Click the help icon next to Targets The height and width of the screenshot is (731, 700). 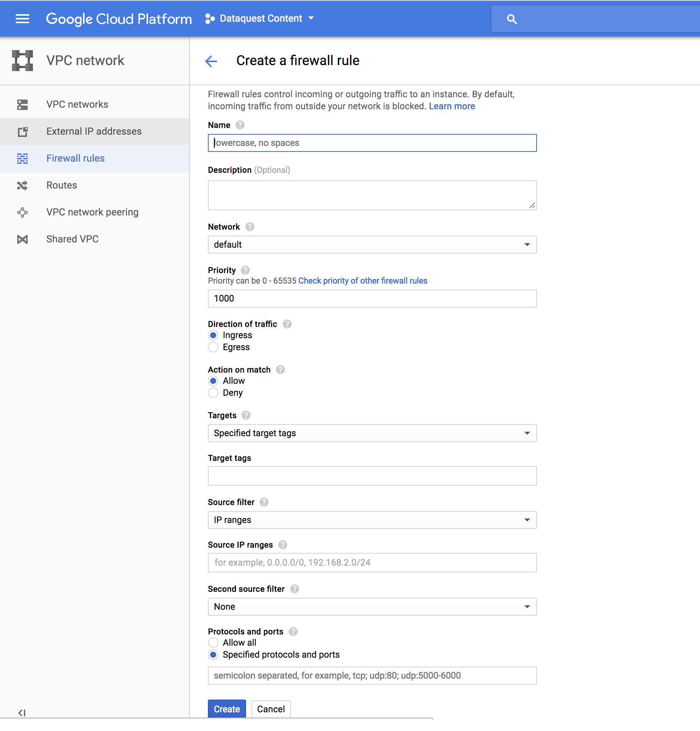click(246, 415)
